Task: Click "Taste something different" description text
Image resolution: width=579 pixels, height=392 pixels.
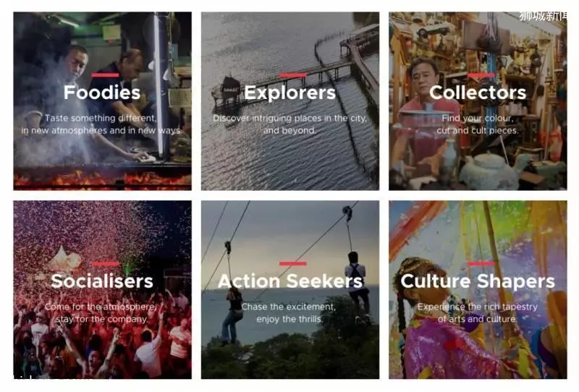Action: 101,118
